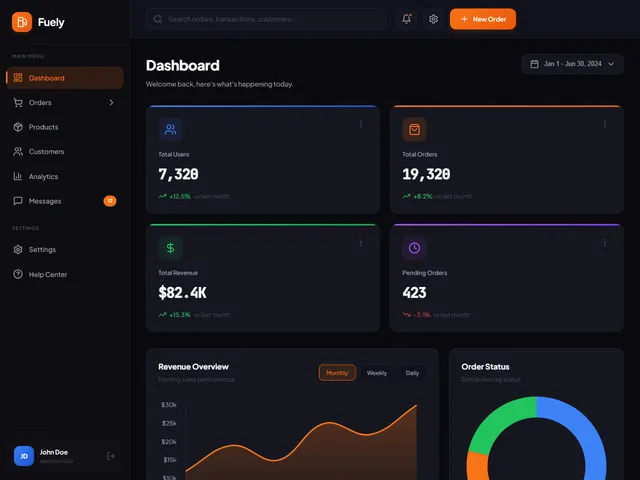This screenshot has height=480, width=640.
Task: Navigate to Analytics
Action: [x=65, y=176]
